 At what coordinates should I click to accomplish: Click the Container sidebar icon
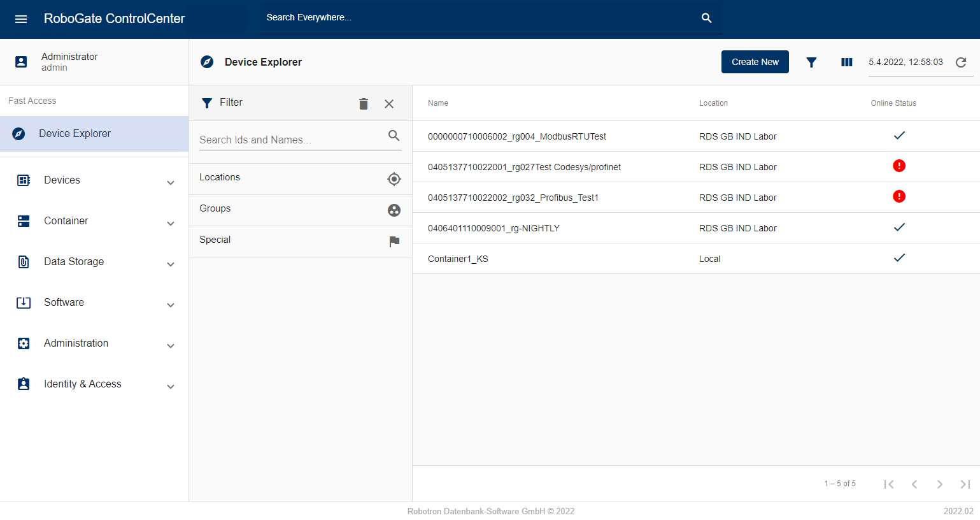[x=24, y=221]
